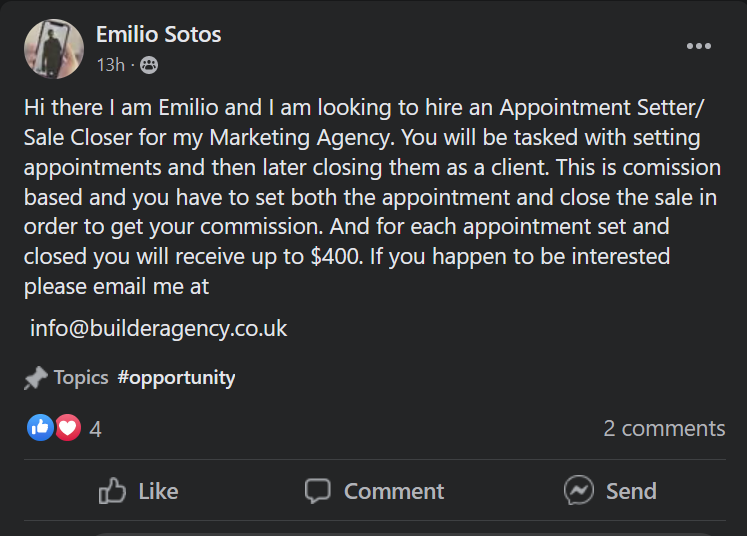View the 4 reactions count
This screenshot has height=536, width=747.
tap(95, 429)
